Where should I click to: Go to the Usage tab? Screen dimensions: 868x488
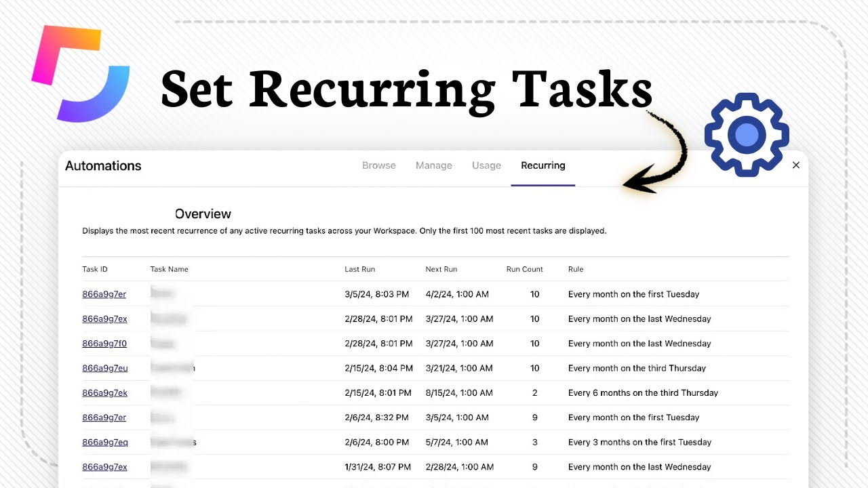[x=486, y=165]
